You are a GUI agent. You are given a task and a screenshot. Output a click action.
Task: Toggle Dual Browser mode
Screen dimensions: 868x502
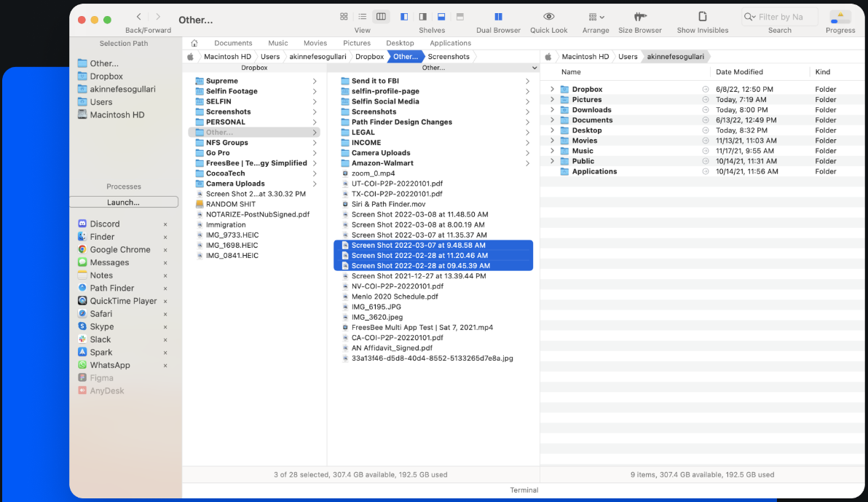coord(498,17)
